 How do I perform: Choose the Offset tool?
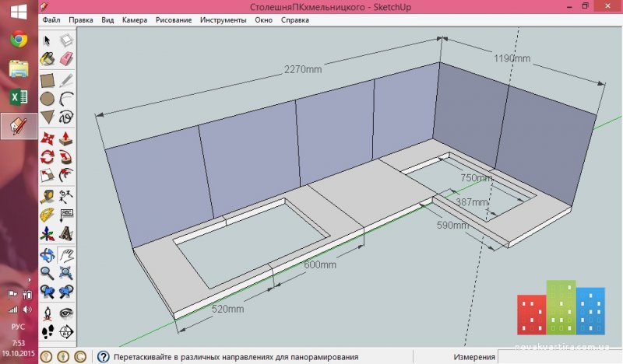tap(66, 175)
